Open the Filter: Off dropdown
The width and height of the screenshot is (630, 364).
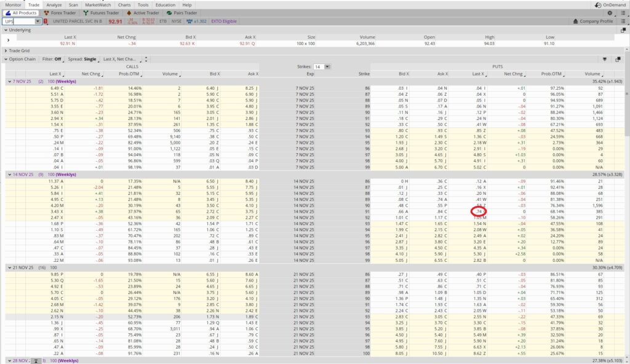(x=53, y=59)
